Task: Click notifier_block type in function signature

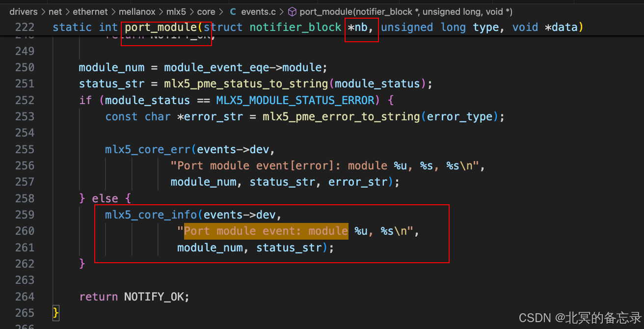Action: 295,27
